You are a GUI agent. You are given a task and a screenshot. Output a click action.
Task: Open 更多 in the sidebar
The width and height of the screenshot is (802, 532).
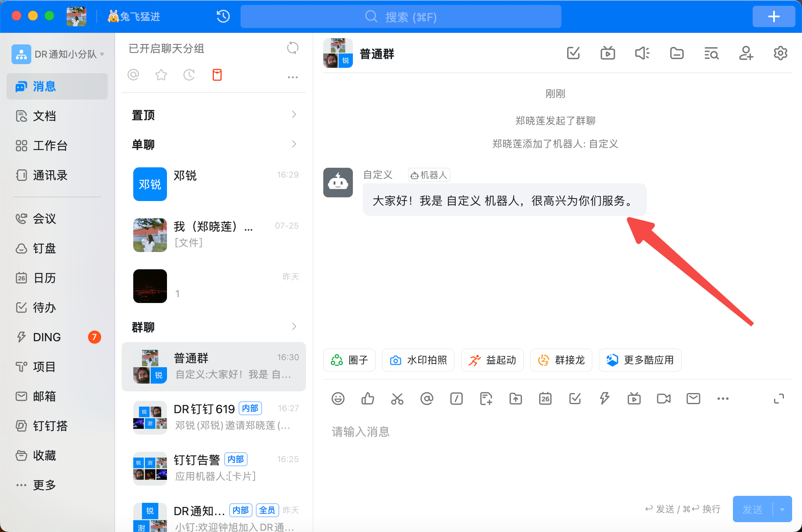tap(57, 485)
